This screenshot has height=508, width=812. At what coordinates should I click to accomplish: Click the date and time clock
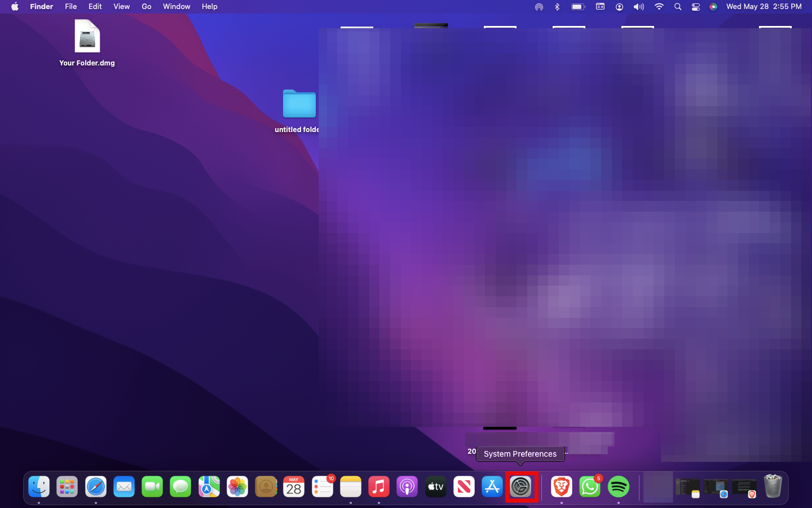tap(764, 7)
